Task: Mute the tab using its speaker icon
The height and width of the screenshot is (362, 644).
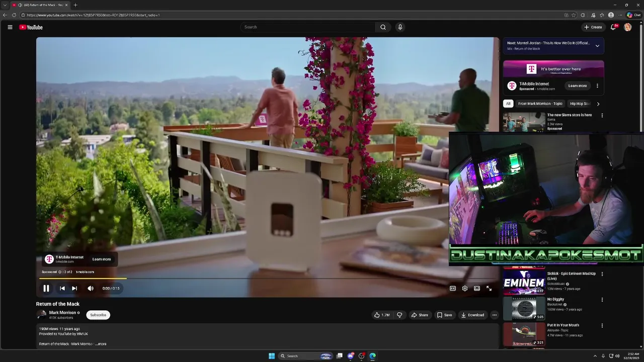Action: pyautogui.click(x=20, y=5)
